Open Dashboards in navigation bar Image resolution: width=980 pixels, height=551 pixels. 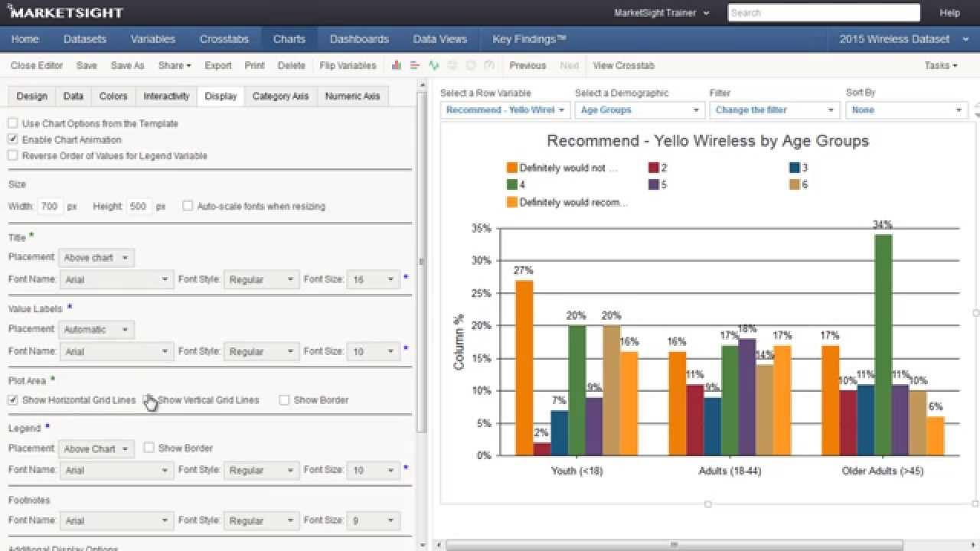click(359, 39)
